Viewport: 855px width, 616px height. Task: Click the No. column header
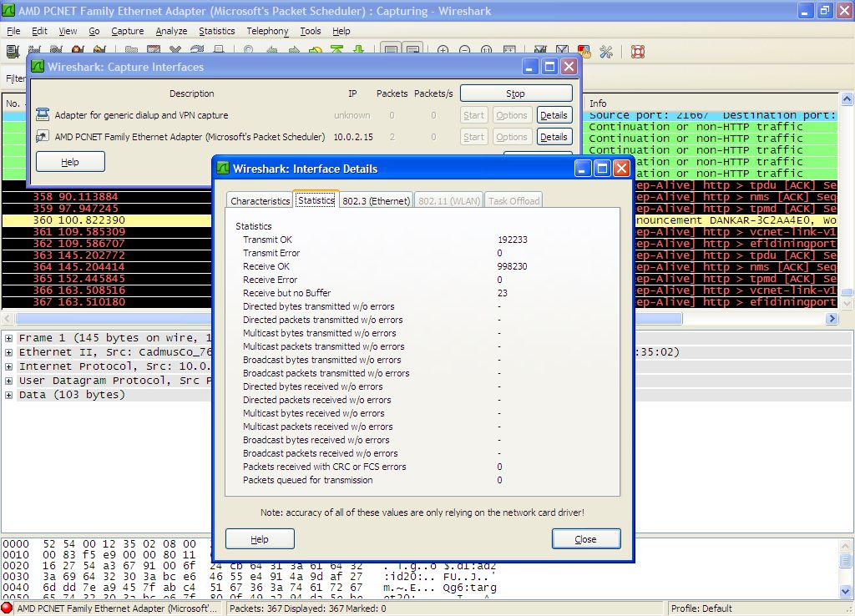pyautogui.click(x=14, y=103)
